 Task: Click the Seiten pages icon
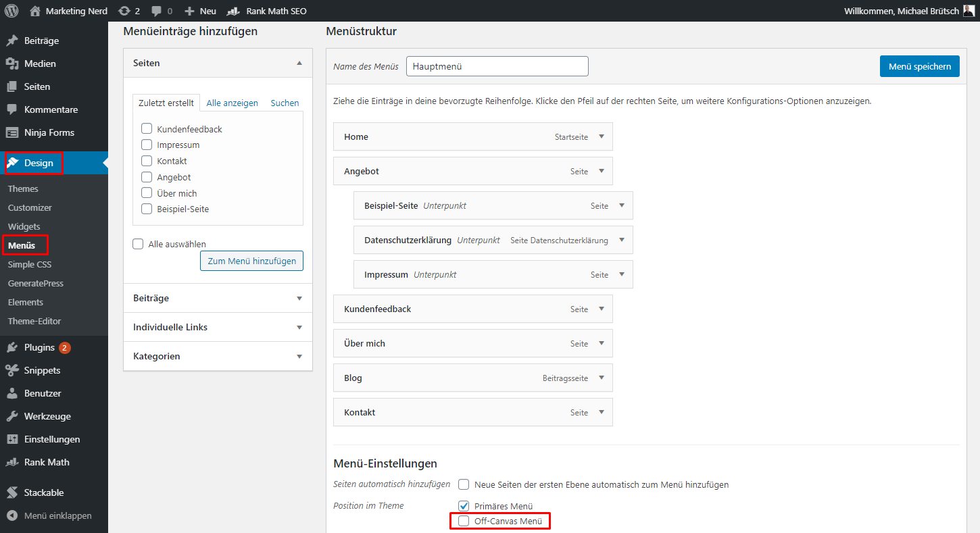[12, 86]
